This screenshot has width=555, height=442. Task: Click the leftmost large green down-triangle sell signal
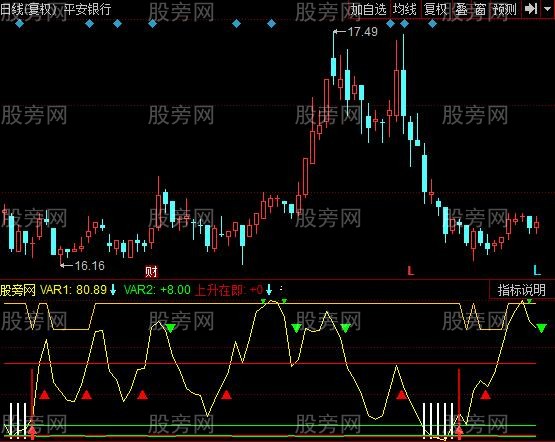click(170, 328)
